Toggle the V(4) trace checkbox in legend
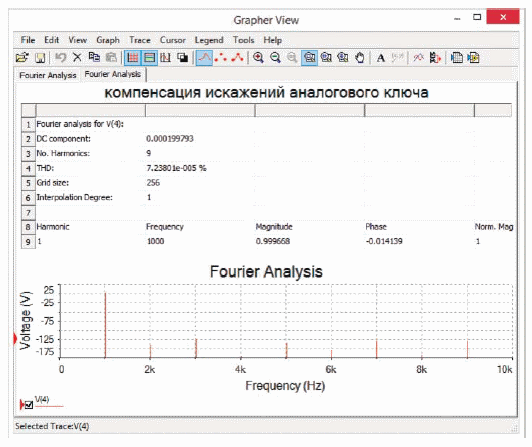532x447 pixels. 29,405
